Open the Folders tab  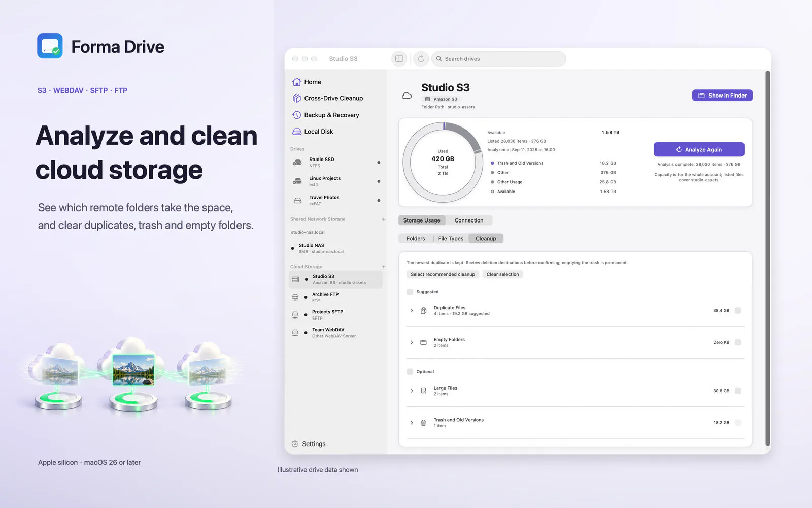(x=416, y=239)
